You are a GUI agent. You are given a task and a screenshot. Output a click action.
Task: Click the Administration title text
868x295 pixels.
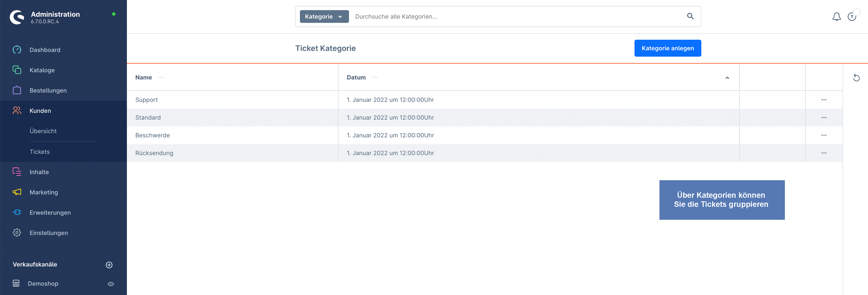click(x=55, y=14)
